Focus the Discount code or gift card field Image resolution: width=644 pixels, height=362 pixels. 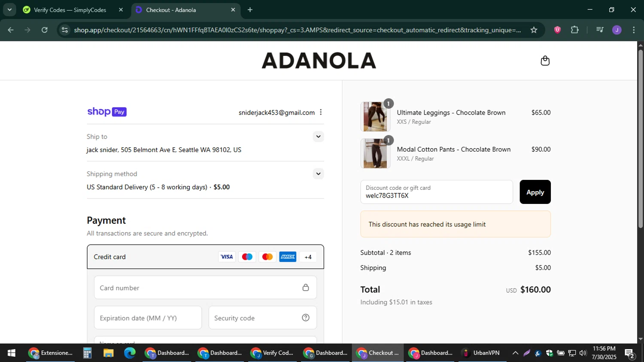(436, 192)
